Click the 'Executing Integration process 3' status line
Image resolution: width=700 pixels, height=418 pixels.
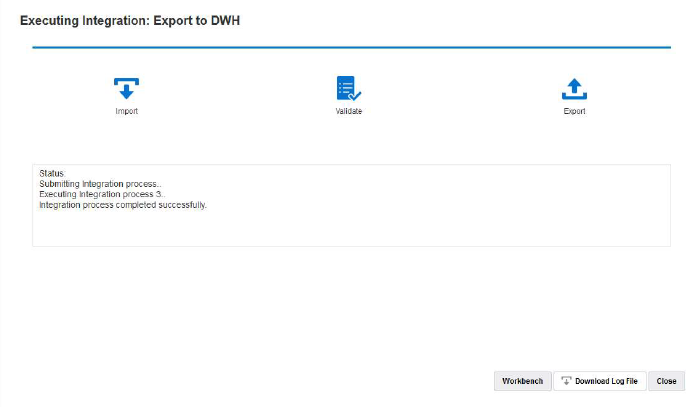pyautogui.click(x=102, y=194)
